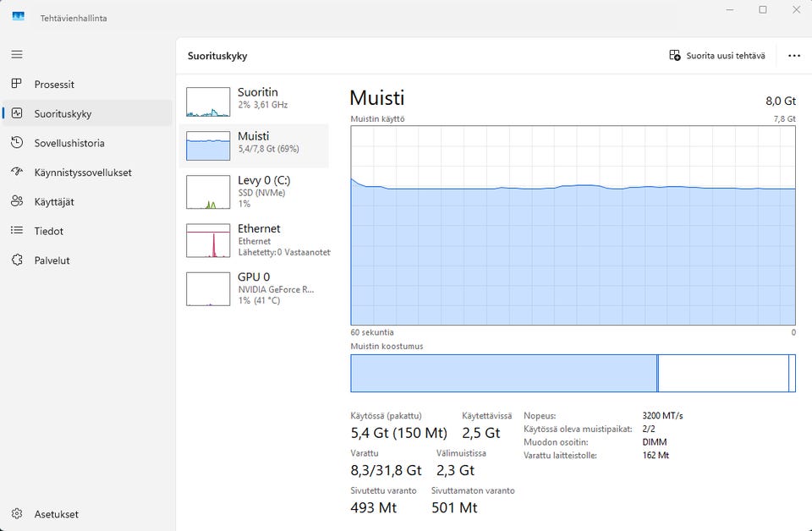The height and width of the screenshot is (531, 812).
Task: Click Suorita uusi tehtävä button
Action: pos(717,56)
